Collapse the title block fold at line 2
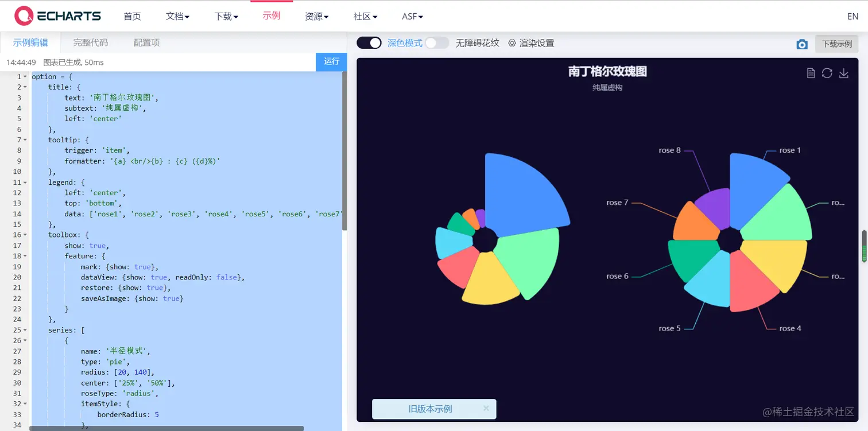 [25, 87]
